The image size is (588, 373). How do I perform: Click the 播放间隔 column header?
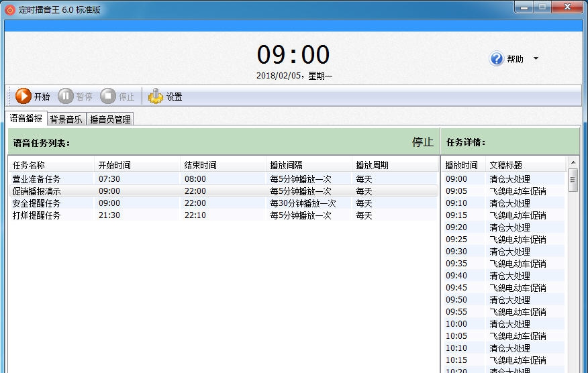coord(309,165)
